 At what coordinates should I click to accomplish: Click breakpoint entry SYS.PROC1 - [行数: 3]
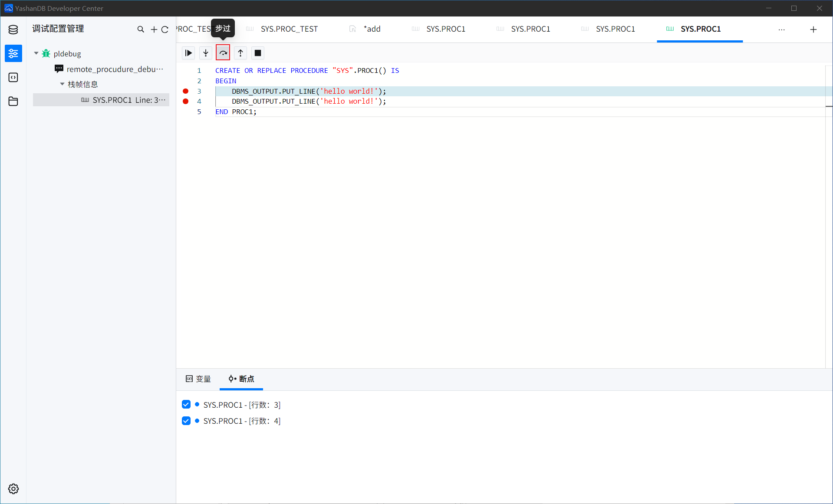[242, 405]
